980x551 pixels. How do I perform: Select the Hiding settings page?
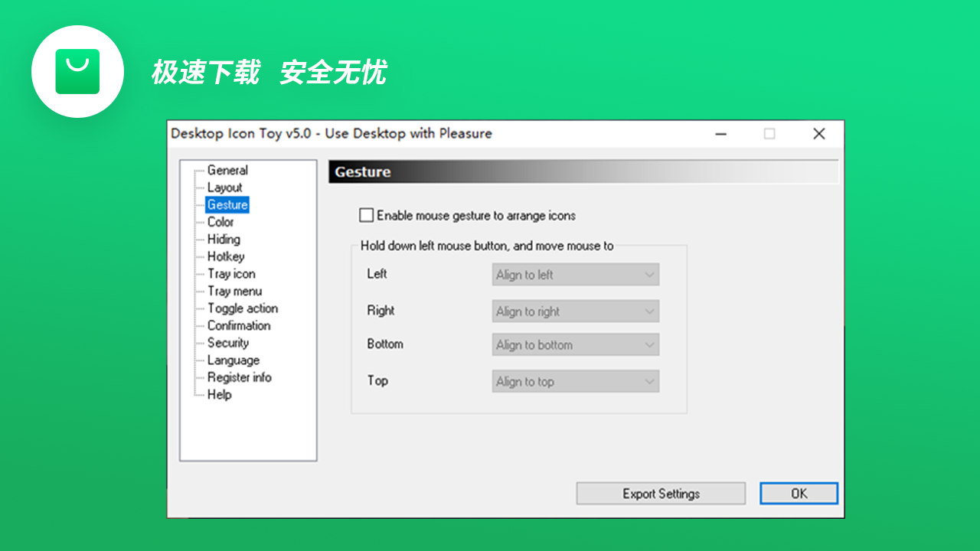(223, 239)
